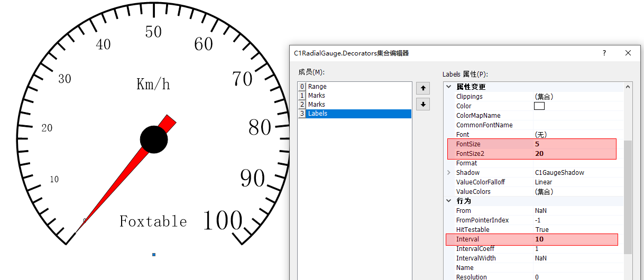Select the second Marks member at index 2

316,105
